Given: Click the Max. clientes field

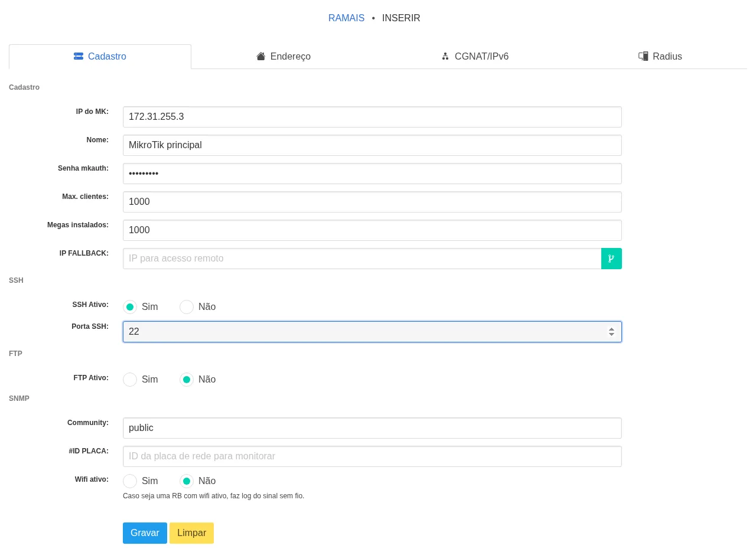Looking at the screenshot, I should 372,202.
